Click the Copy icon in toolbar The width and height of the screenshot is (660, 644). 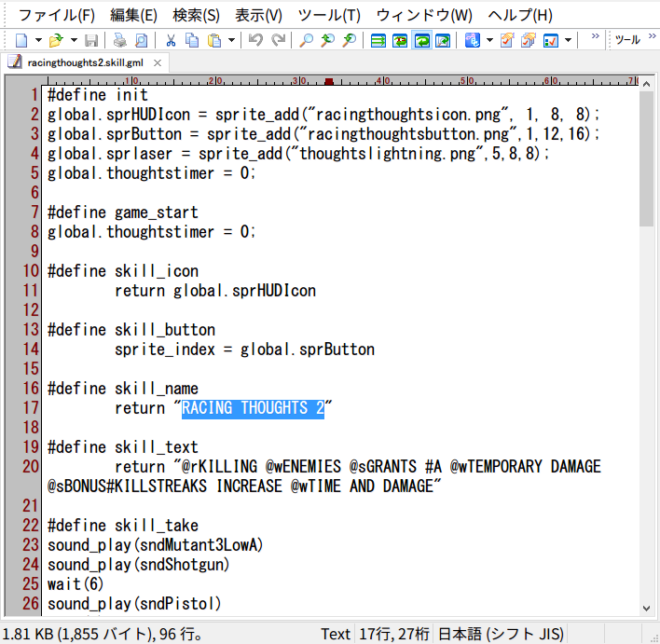click(191, 40)
